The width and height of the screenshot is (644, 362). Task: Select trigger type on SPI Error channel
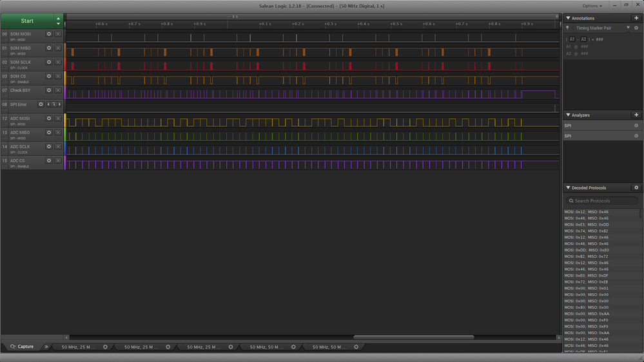coord(54,104)
